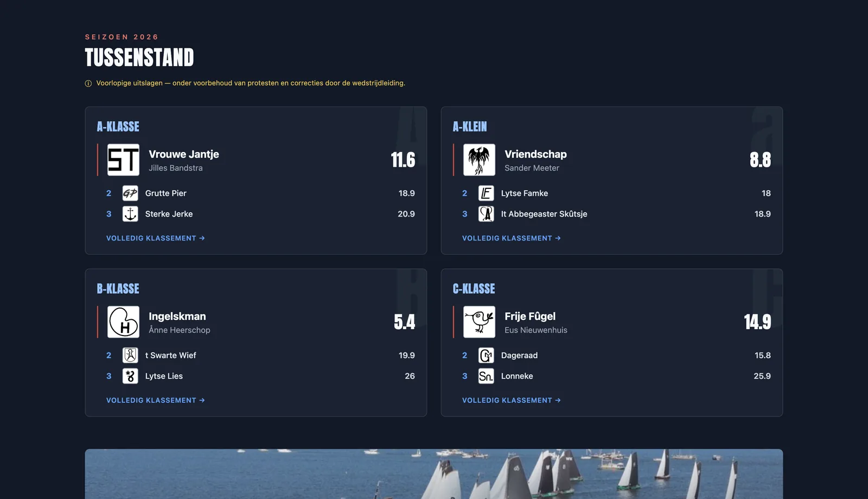Image resolution: width=868 pixels, height=499 pixels.
Task: Click the A-KLASSE card heading
Action: pyautogui.click(x=118, y=127)
